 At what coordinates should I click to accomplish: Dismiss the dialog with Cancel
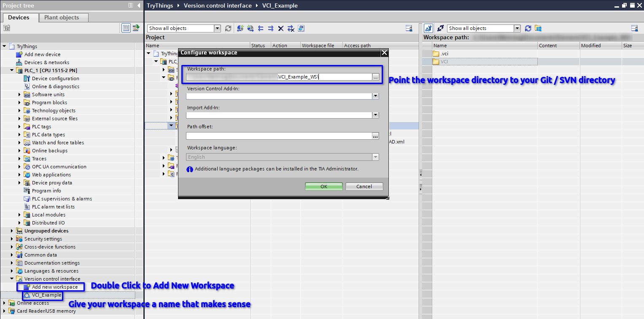(x=364, y=186)
